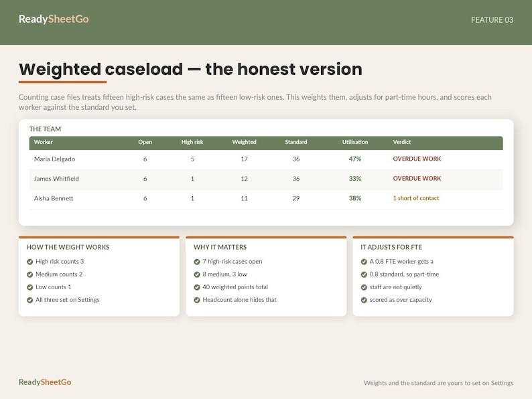532x399 pixels.
Task: Click James Whitfield's weighted value 12
Action: [x=245, y=179]
